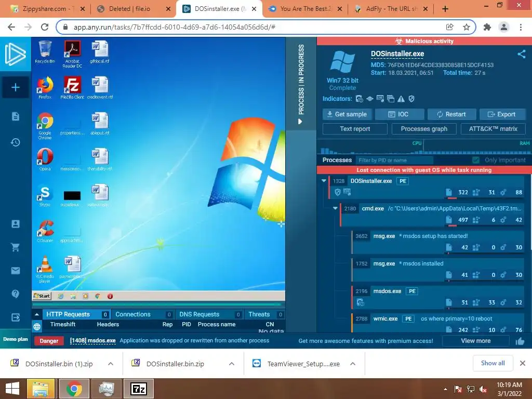The height and width of the screenshot is (399, 532).
Task: Click the thumbs up icon
Action: click(520, 341)
